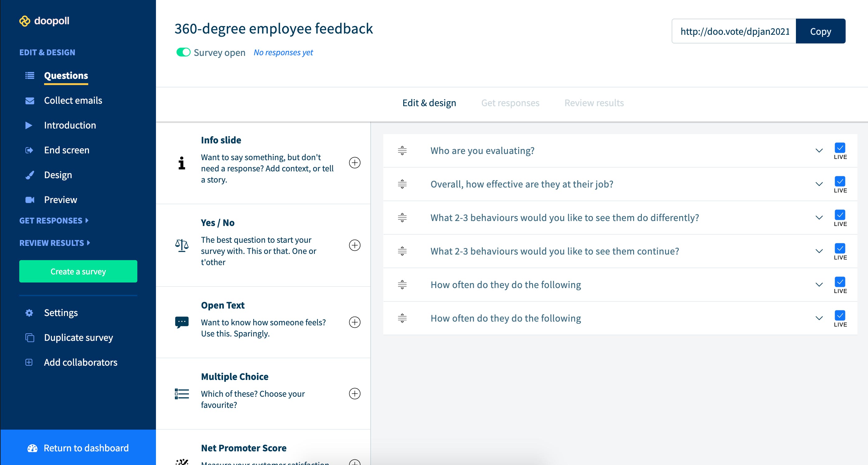Image resolution: width=868 pixels, height=465 pixels.
Task: Click the EDIT & DESIGN sidebar heading
Action: pos(47,52)
